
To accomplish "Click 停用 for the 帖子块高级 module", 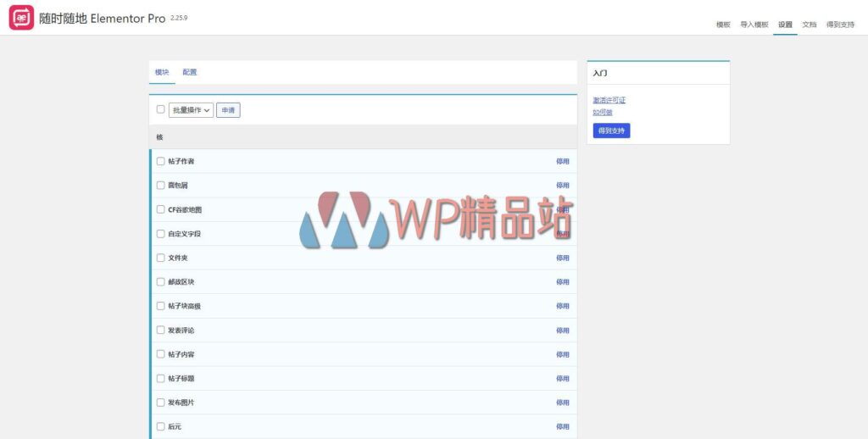I will click(563, 306).
